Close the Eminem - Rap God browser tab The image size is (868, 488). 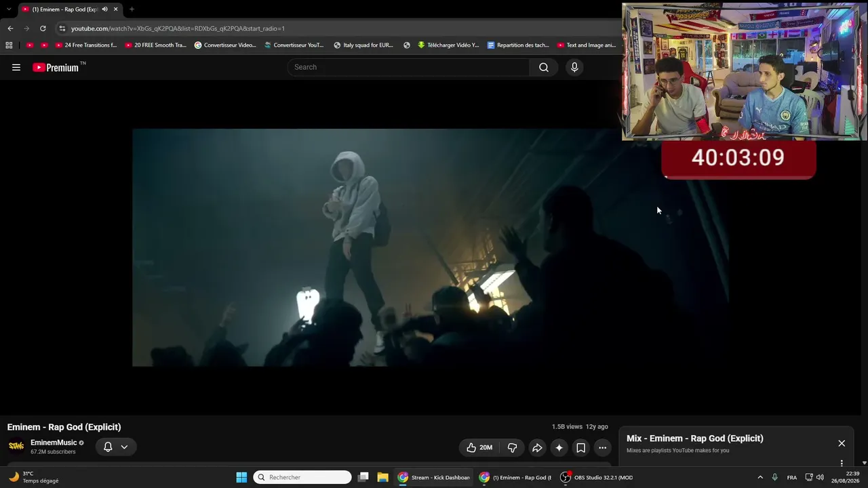(x=115, y=9)
